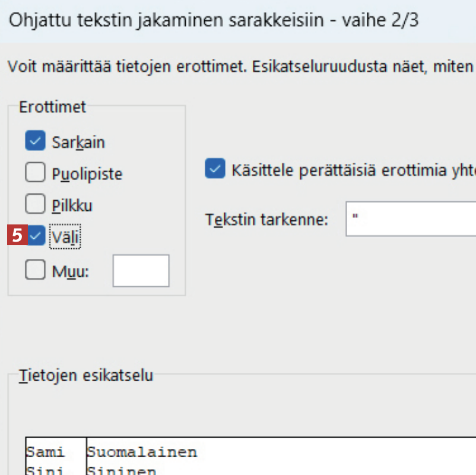476x475 pixels.
Task: Click the red step 5 marker
Action: pos(17,236)
